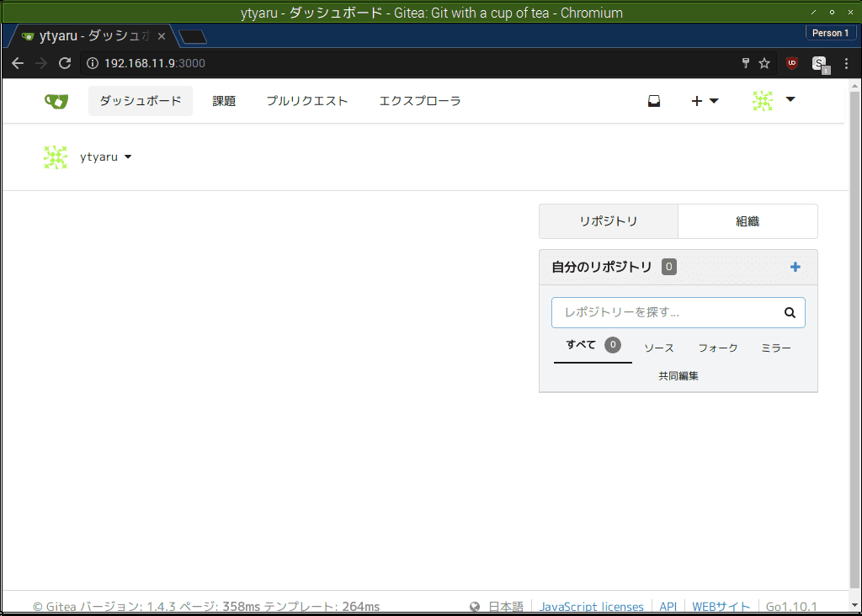Select the ミラー filter tab

pos(775,347)
